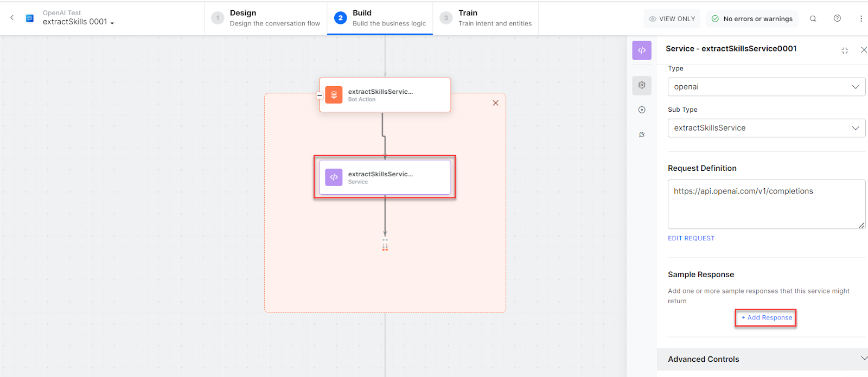The height and width of the screenshot is (377, 868).
Task: Click the Request Definition URL text field
Action: (766, 204)
